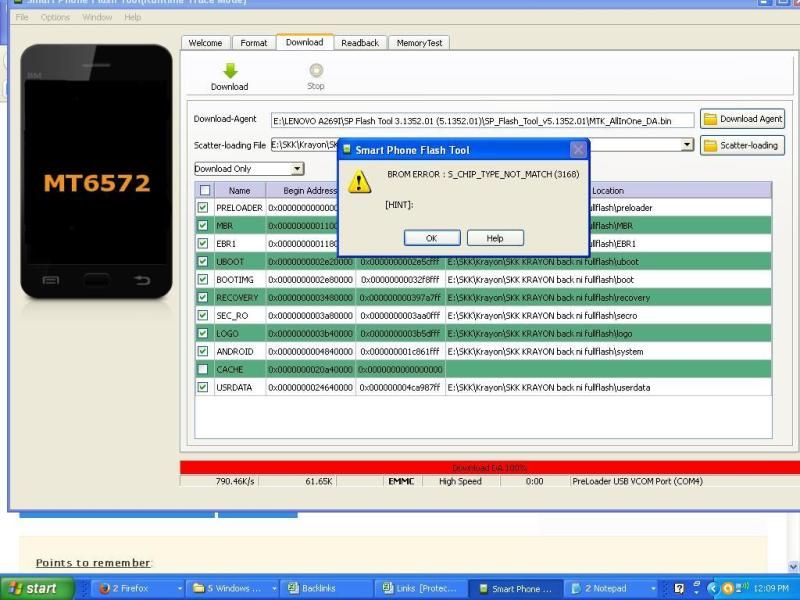The height and width of the screenshot is (600, 800).
Task: Click the Download-Agent path field
Action: coord(483,120)
